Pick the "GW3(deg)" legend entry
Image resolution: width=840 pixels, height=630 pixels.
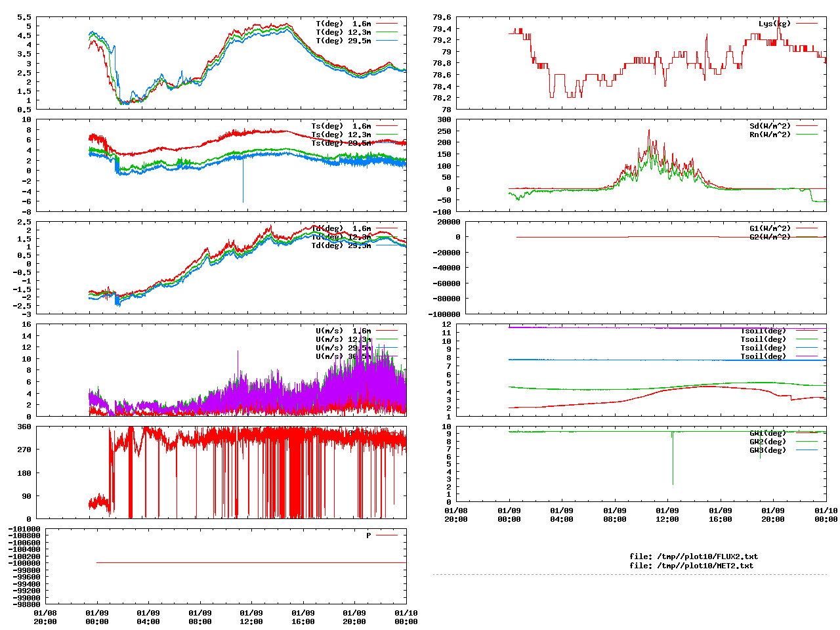point(768,450)
